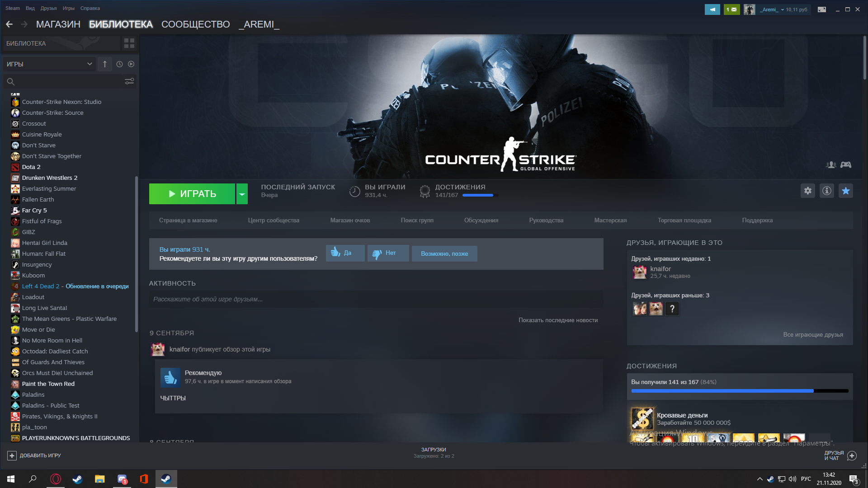Click Windows taskbar search icon
The width and height of the screenshot is (868, 488).
click(x=33, y=479)
